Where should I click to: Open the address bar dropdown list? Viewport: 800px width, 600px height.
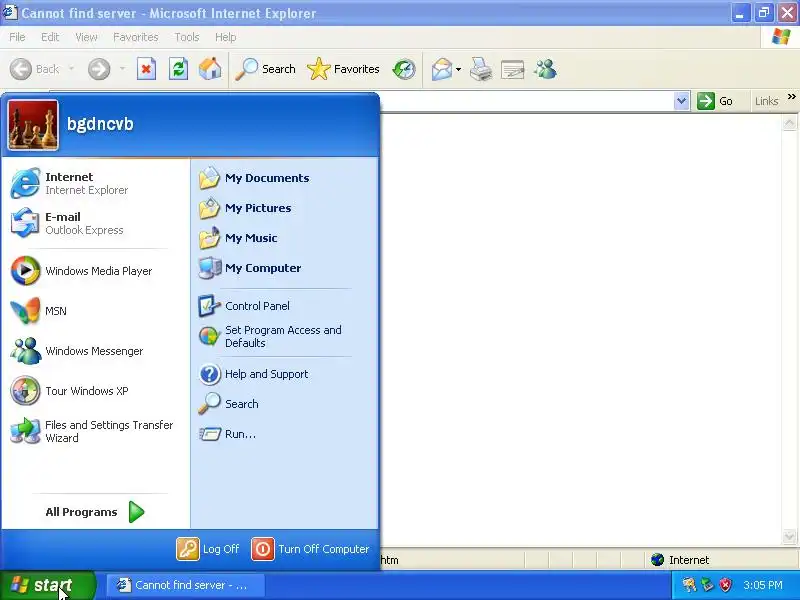pyautogui.click(x=681, y=101)
